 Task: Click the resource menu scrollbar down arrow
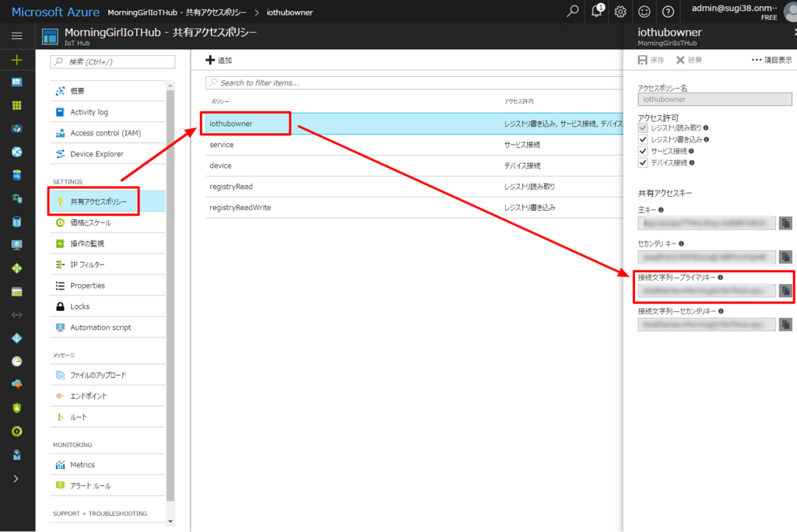170,521
